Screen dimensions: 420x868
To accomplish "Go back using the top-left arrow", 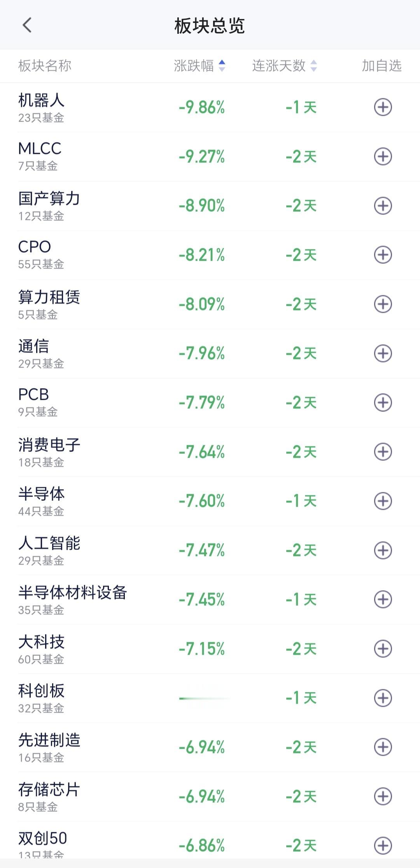I will 27,26.
